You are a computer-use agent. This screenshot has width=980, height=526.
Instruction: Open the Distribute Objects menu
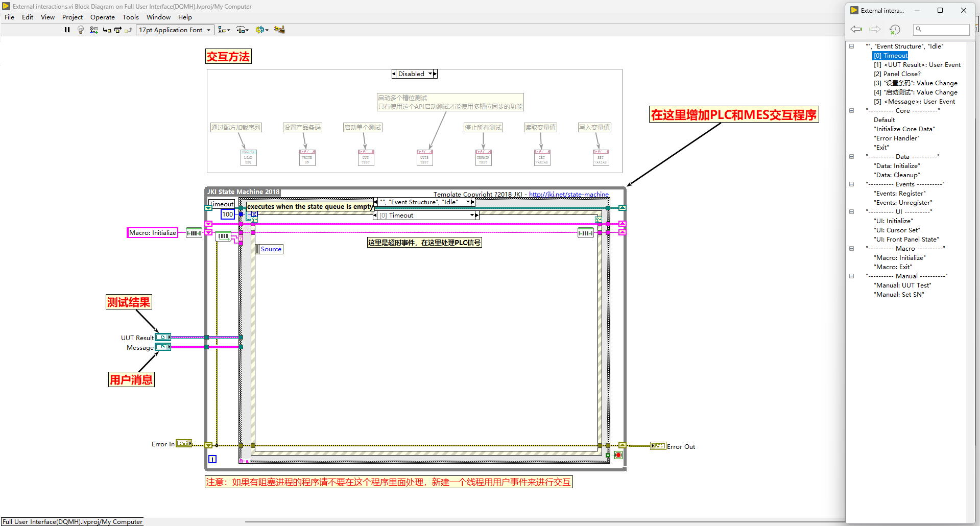click(242, 30)
